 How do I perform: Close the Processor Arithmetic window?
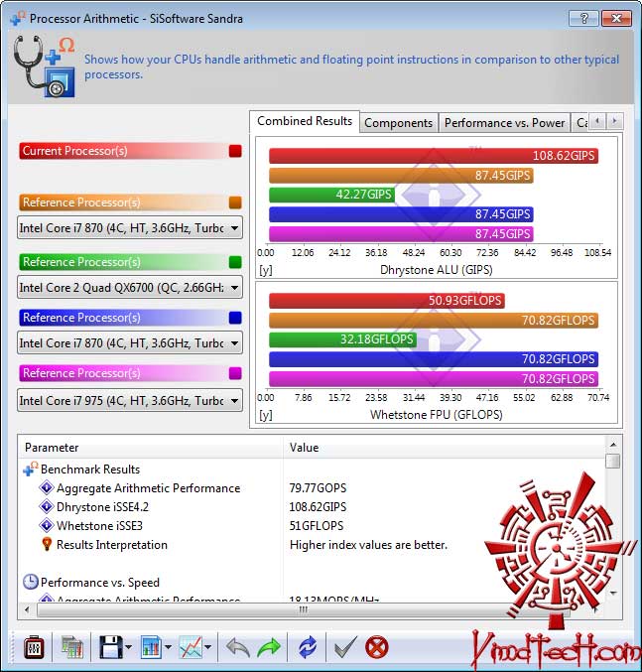pyautogui.click(x=617, y=19)
